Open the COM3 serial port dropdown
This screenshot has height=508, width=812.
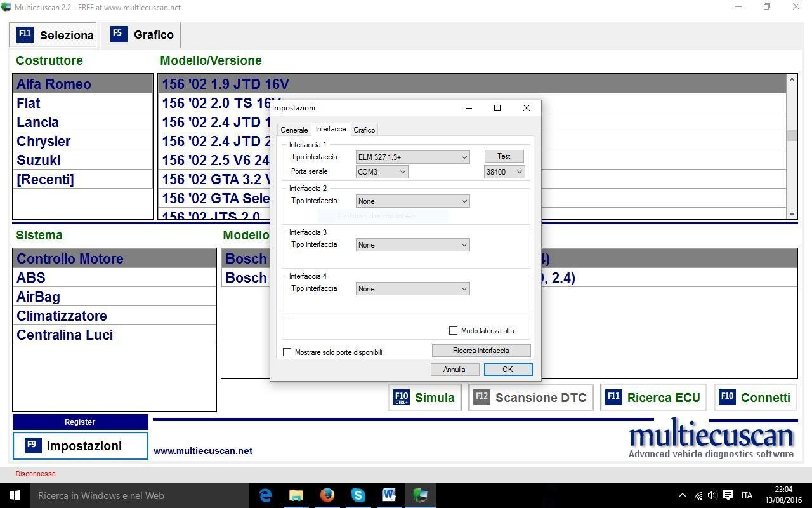pos(382,172)
